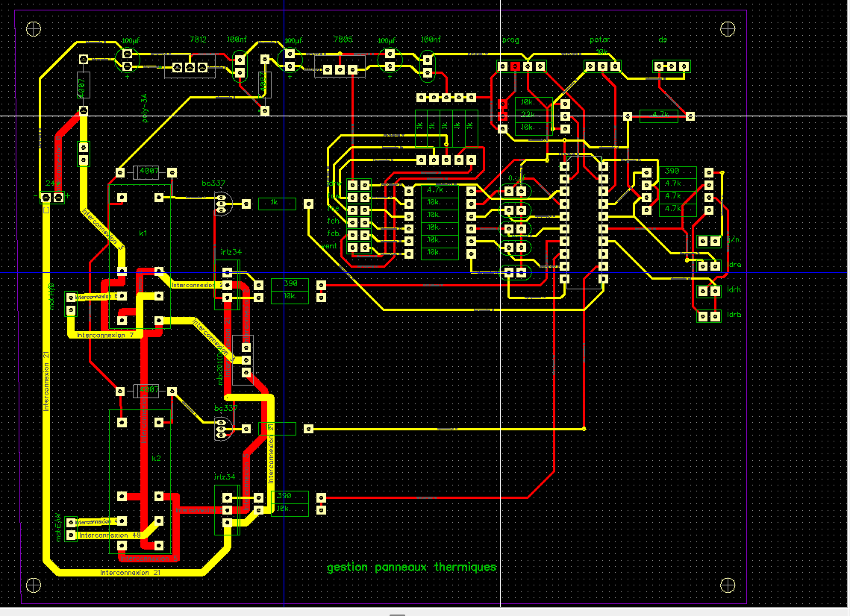Image resolution: width=850 pixels, height=616 pixels.
Task: Click the top-left mounting hole
Action: [x=34, y=28]
